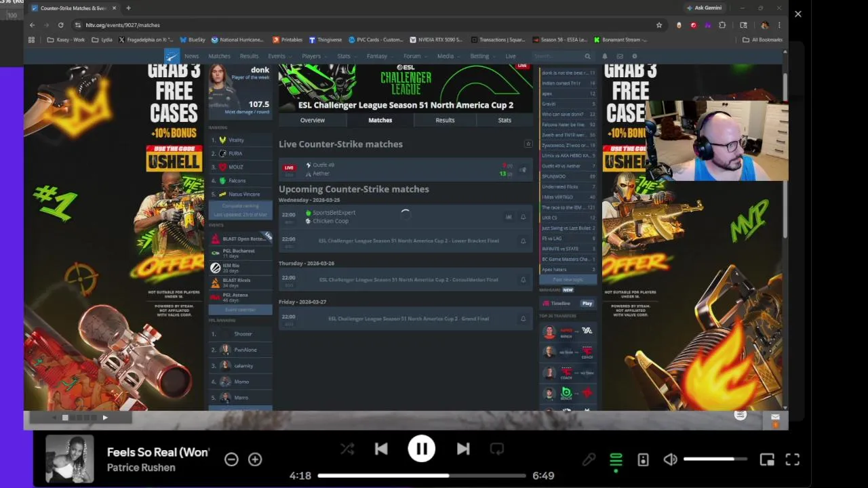The image size is (868, 488).
Task: Open Chrome extensions puzzle icon
Action: 722,25
